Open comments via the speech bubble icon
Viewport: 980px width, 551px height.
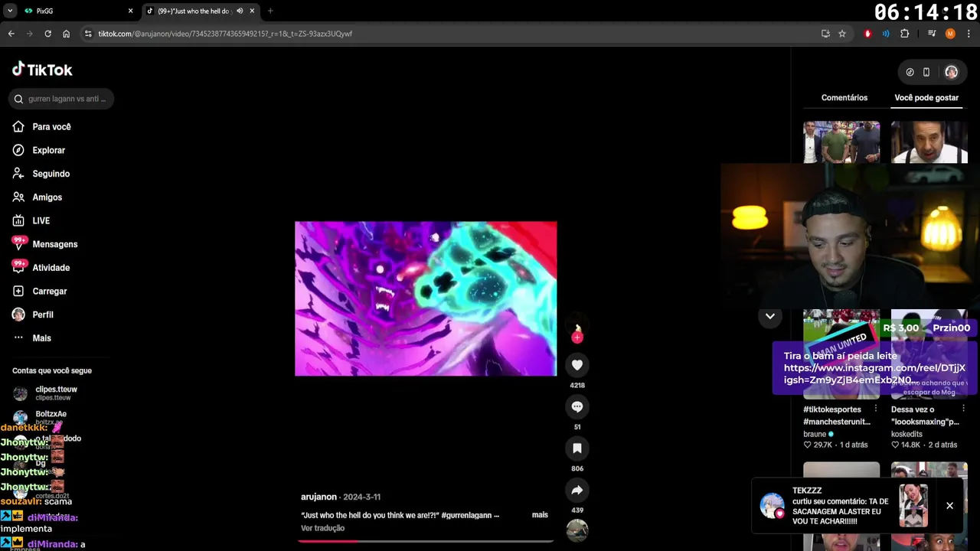point(577,406)
